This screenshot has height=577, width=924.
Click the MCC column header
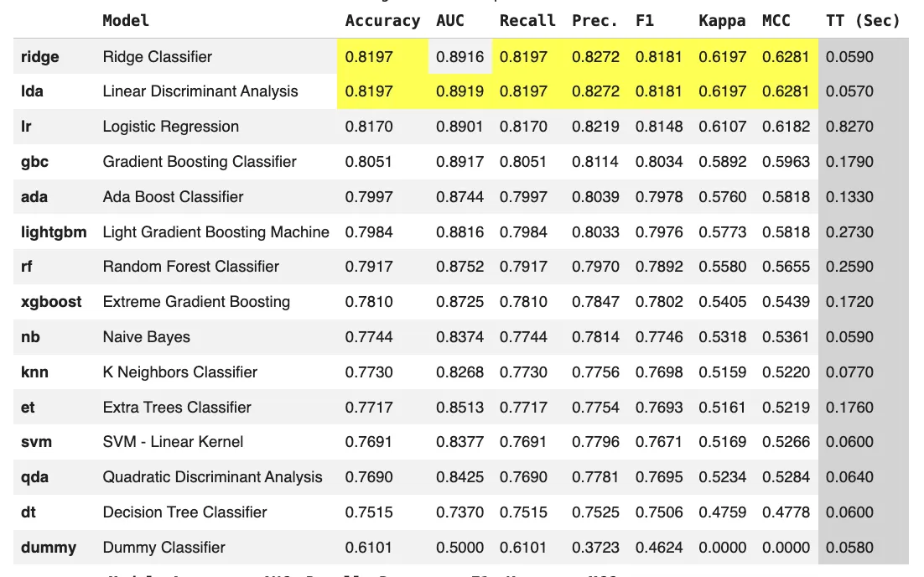tap(776, 21)
